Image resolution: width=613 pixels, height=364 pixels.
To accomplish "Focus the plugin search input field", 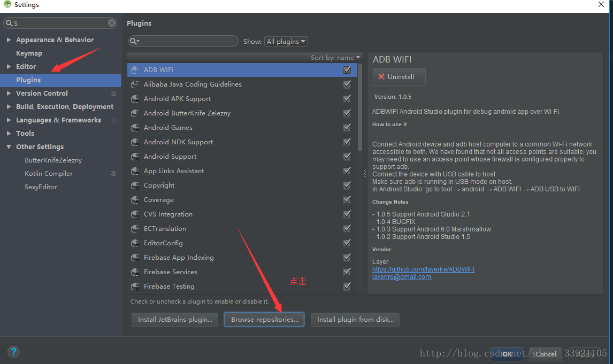I will [x=183, y=41].
